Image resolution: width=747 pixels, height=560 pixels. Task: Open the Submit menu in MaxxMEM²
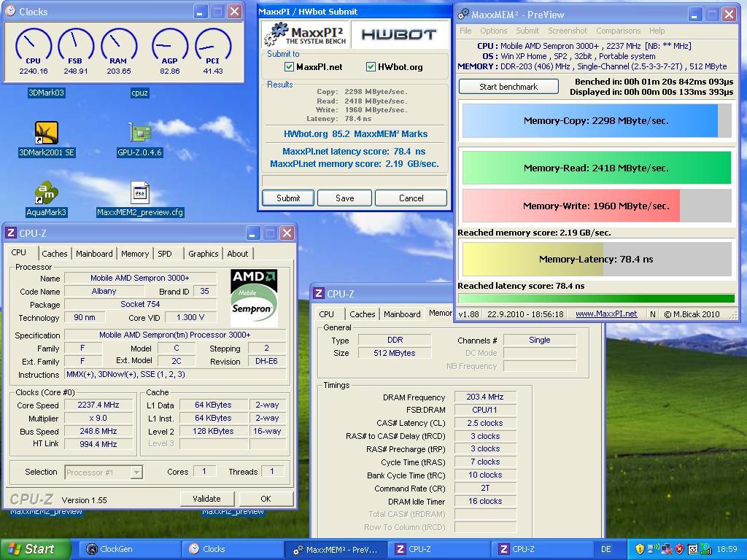point(527,31)
